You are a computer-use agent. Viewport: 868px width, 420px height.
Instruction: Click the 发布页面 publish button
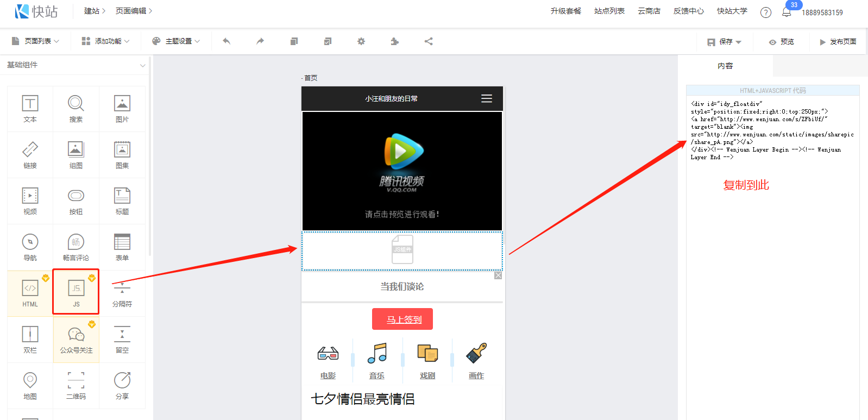tap(838, 42)
